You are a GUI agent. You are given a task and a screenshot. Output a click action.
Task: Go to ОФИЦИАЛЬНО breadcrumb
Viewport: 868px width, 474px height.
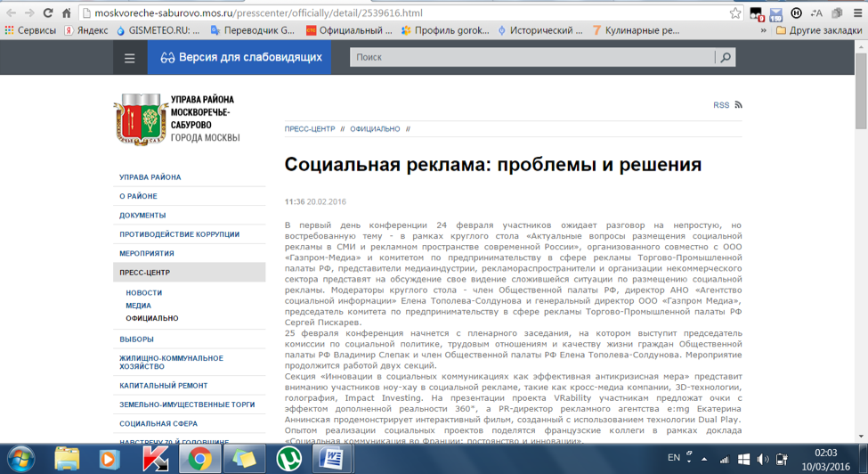pos(375,129)
